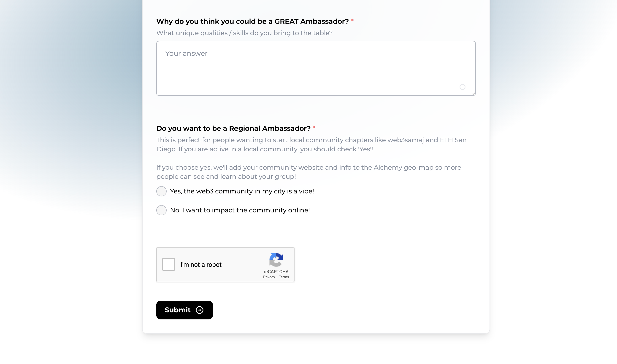This screenshot has width=617, height=364.
Task: Click the circled arrow icon inside Submit
Action: pyautogui.click(x=199, y=310)
